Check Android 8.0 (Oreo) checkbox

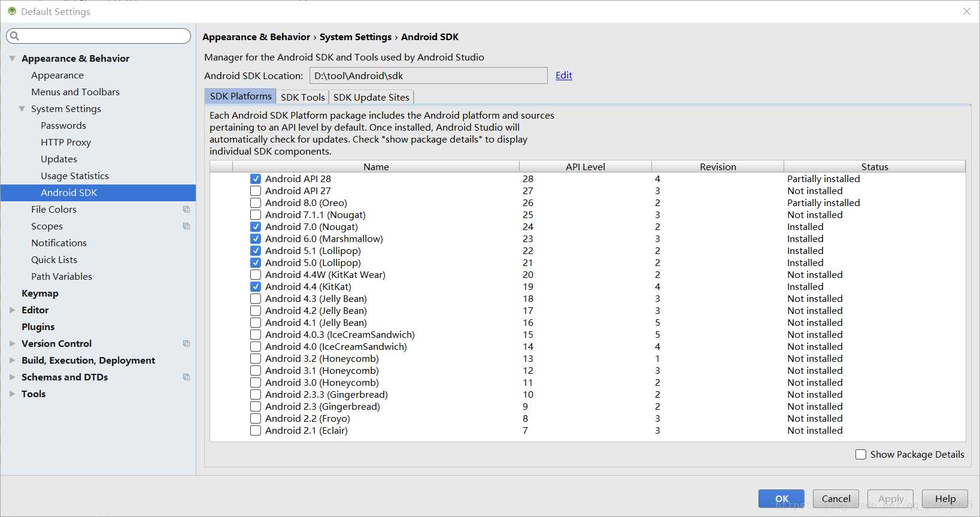(x=256, y=202)
